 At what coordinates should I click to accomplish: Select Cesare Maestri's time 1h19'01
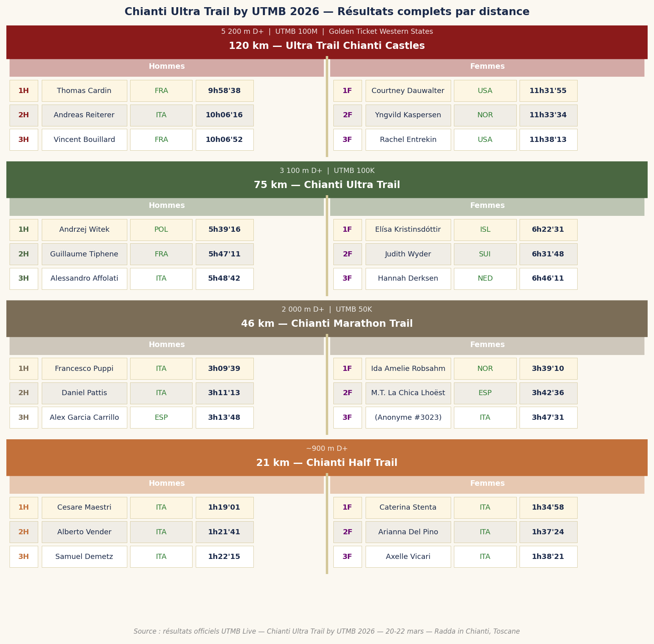point(224,508)
